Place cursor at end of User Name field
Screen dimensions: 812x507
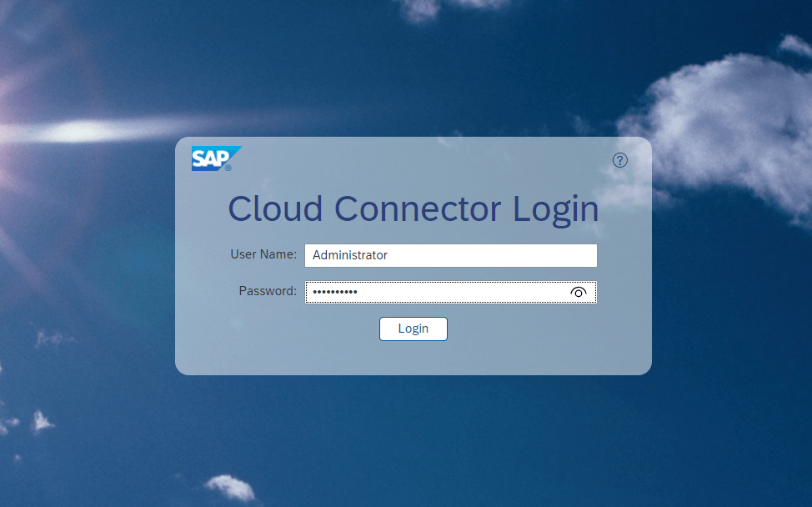[x=584, y=255]
